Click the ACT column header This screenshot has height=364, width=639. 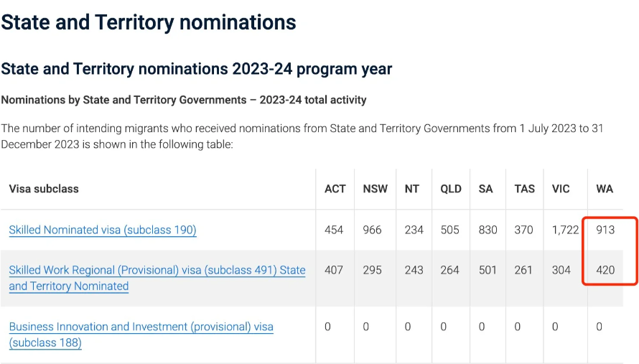335,189
